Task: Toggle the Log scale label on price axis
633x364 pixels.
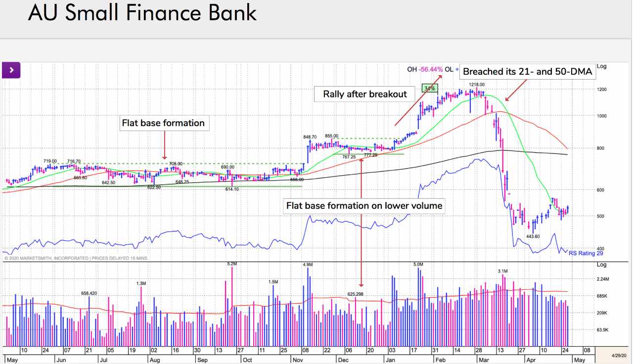Action: 601,66
